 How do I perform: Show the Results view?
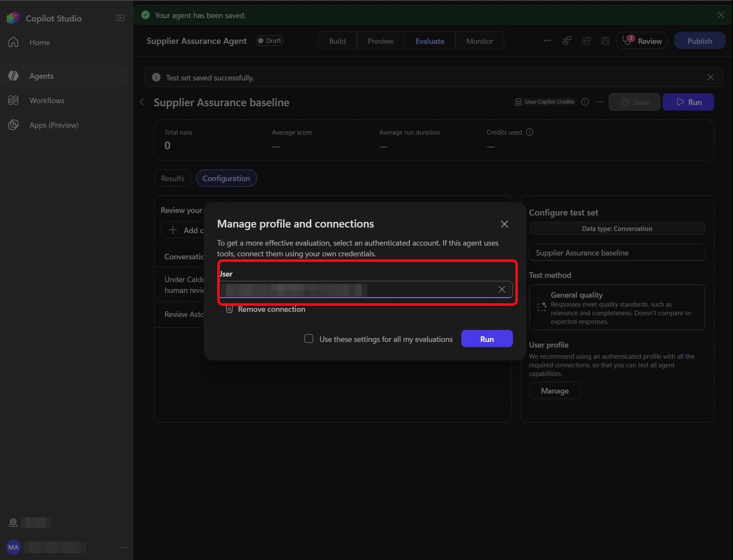(x=172, y=178)
